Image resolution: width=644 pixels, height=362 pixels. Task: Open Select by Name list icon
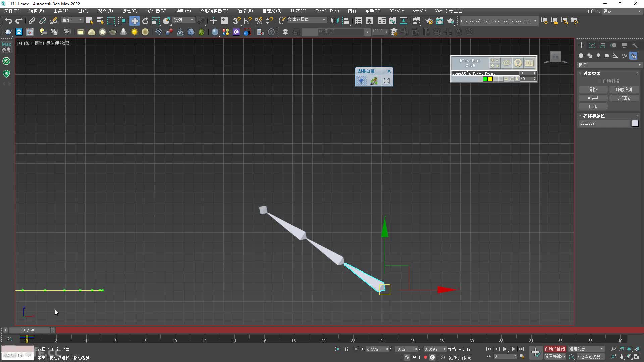tap(100, 21)
